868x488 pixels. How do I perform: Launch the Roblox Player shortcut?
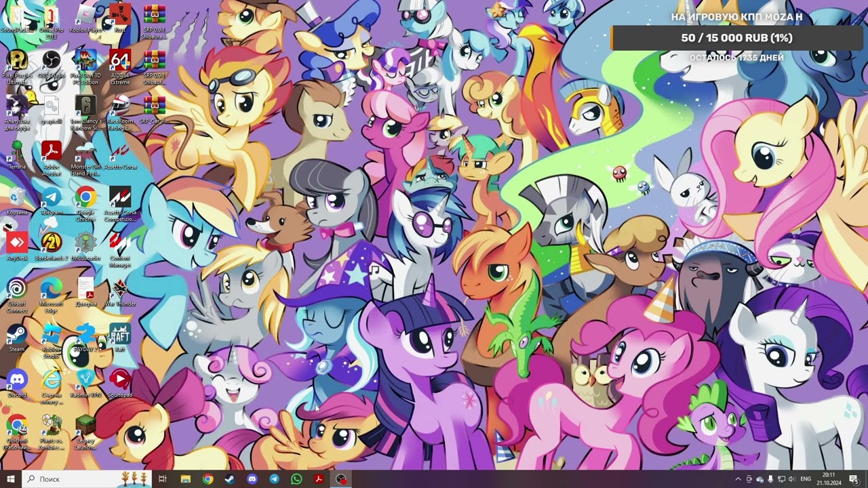click(85, 19)
